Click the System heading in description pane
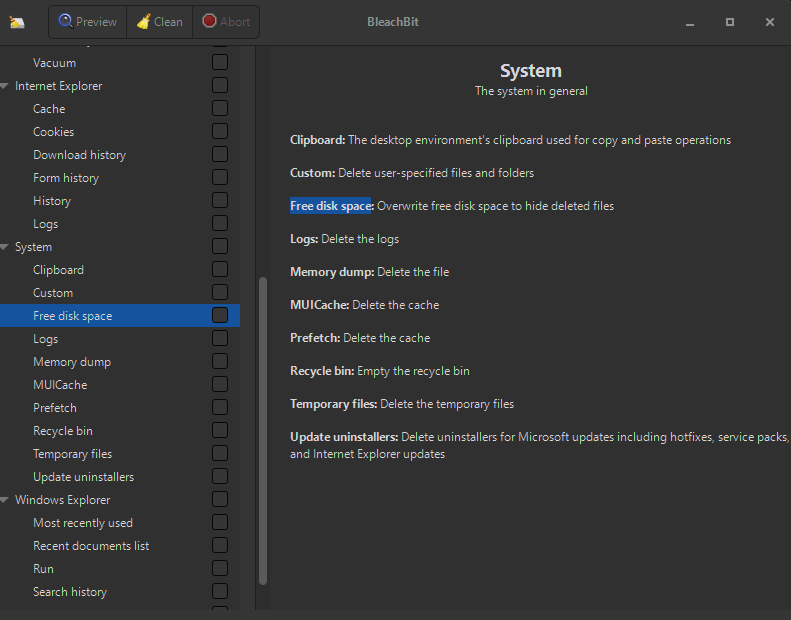 click(531, 71)
